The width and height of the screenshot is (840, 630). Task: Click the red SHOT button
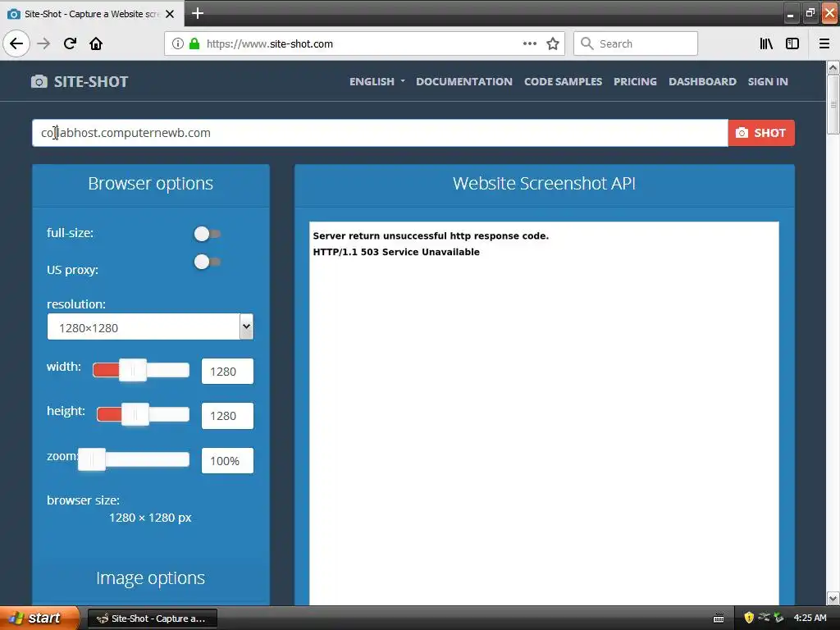pos(761,133)
